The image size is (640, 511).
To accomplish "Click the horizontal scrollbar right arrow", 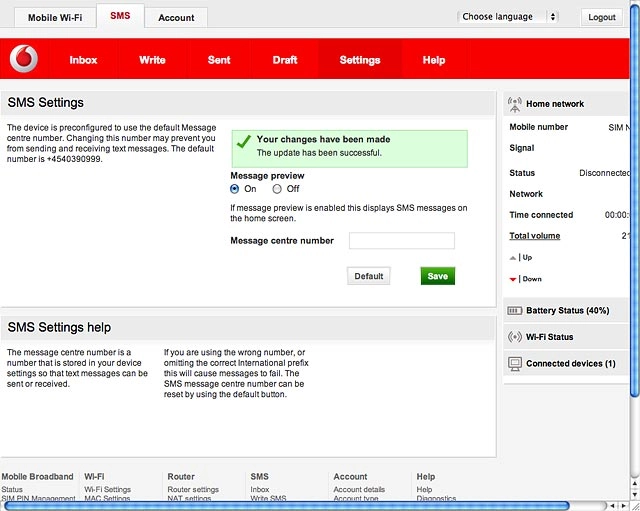I will (624, 506).
